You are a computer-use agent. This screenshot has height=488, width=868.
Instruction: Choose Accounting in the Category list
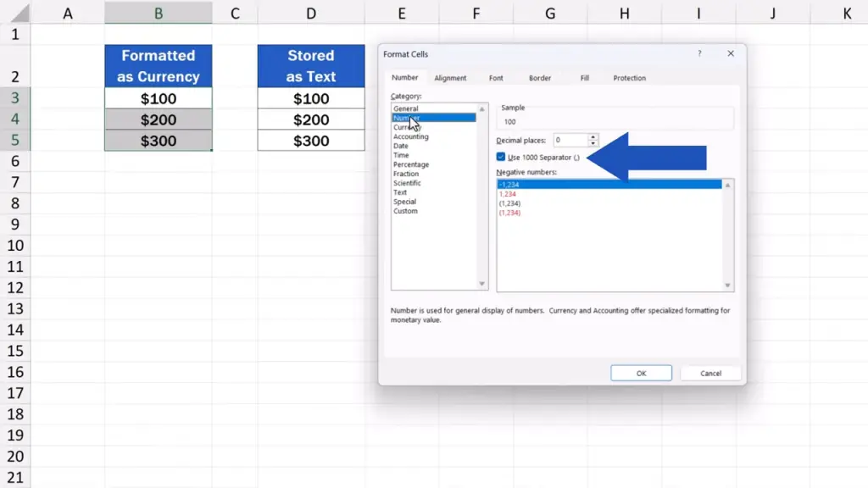click(411, 136)
